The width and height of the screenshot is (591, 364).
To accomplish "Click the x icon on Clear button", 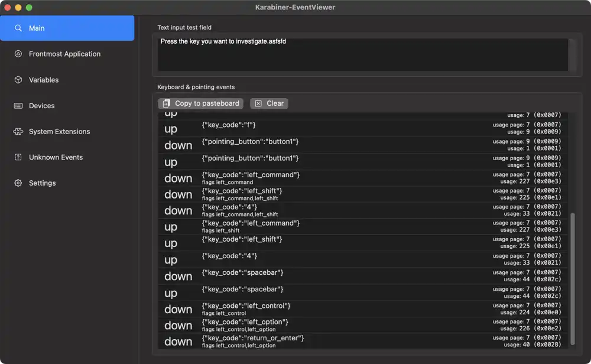I will click(258, 103).
